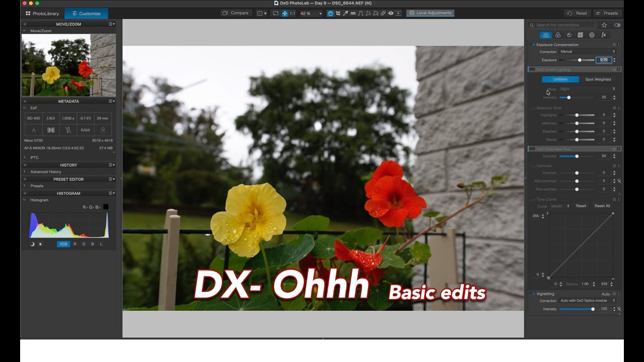This screenshot has height=362, width=644.
Task: Click the Fit-to-screen zoom icon
Action: pos(285,13)
